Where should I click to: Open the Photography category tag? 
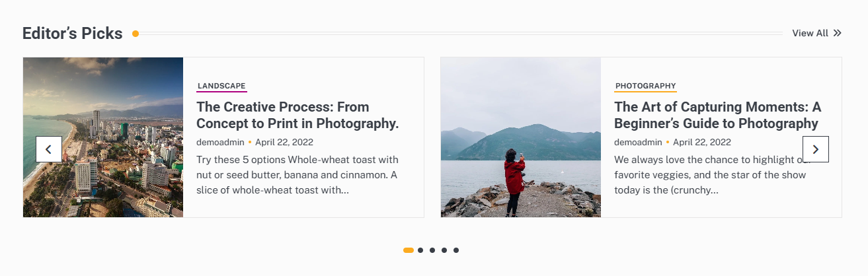pyautogui.click(x=645, y=86)
